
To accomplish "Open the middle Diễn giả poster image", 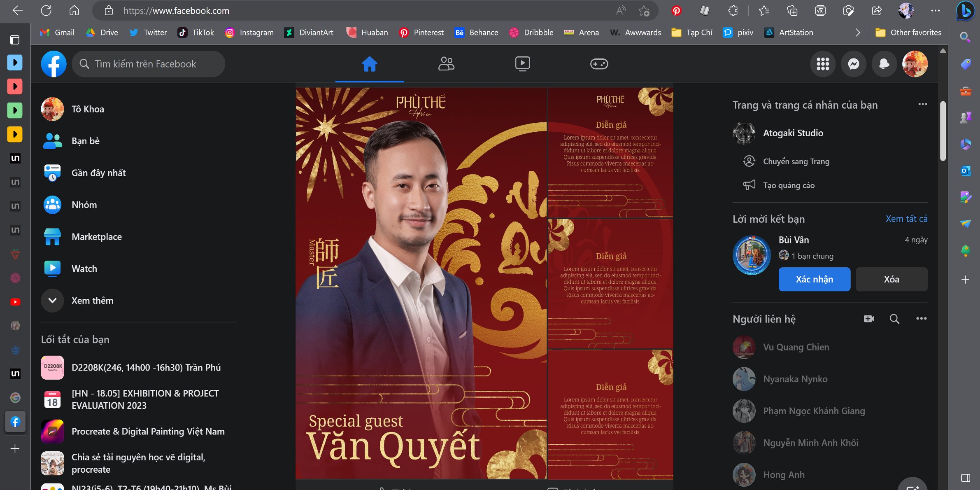I will tap(610, 284).
